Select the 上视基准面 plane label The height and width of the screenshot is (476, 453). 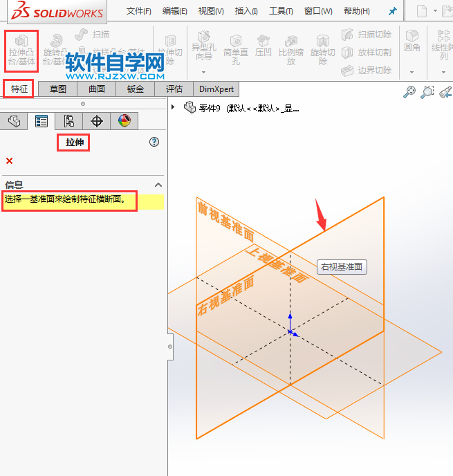pos(277,264)
